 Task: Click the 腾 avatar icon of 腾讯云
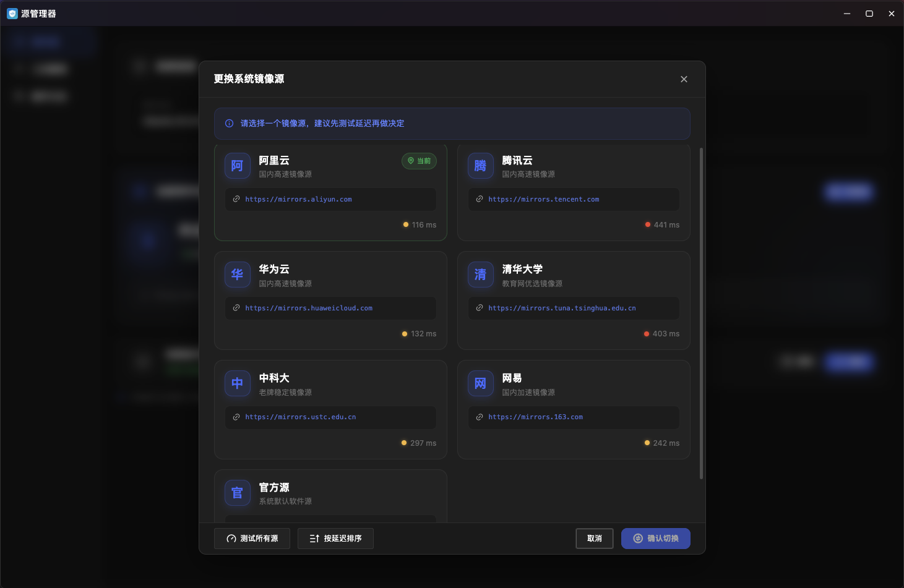point(480,166)
